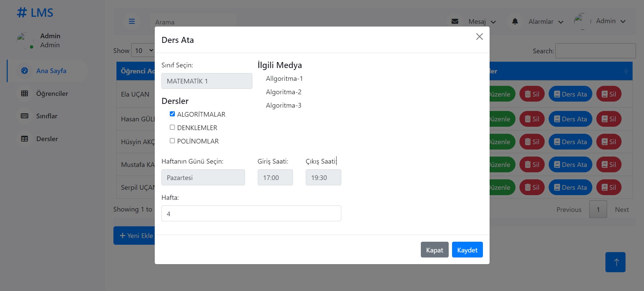This screenshot has height=291, width=644.
Task: Click the Hafta input field
Action: tap(251, 214)
